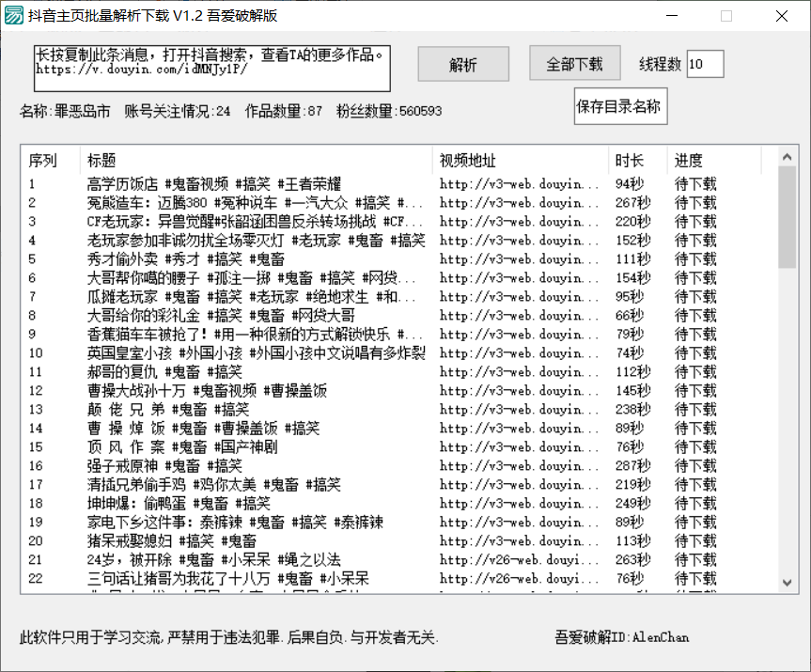Click the 线程数 input field showing 10
The width and height of the screenshot is (811, 672).
click(x=705, y=64)
